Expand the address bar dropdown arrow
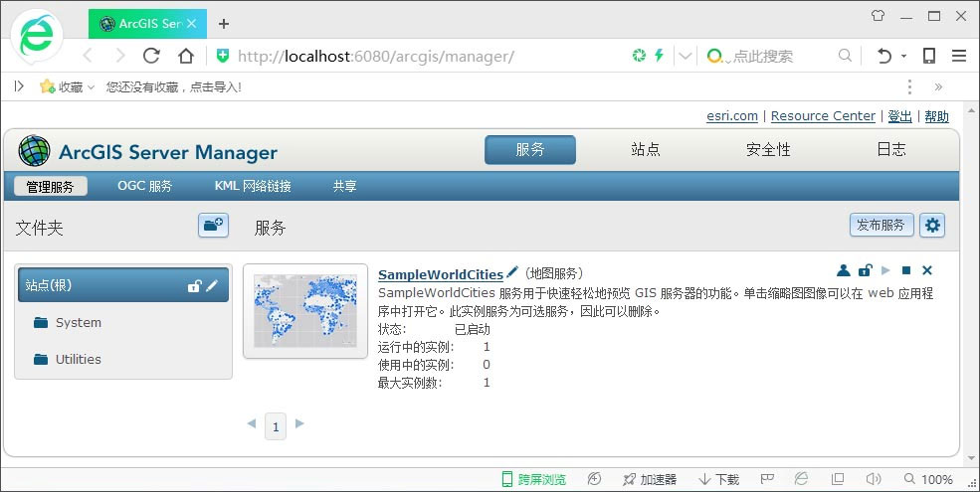The width and height of the screenshot is (980, 492). [685, 57]
